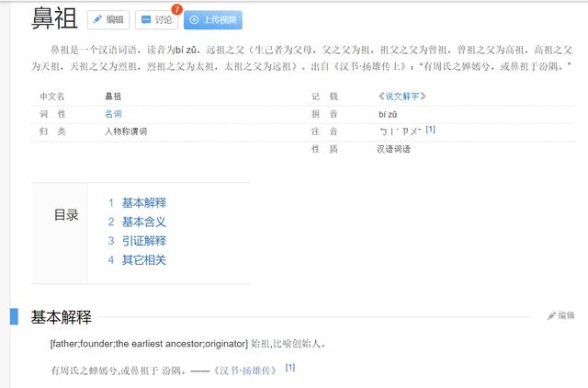Image resolution: width=588 pixels, height=388 pixels.
Task: Click the 记载 label
Action: [324, 97]
